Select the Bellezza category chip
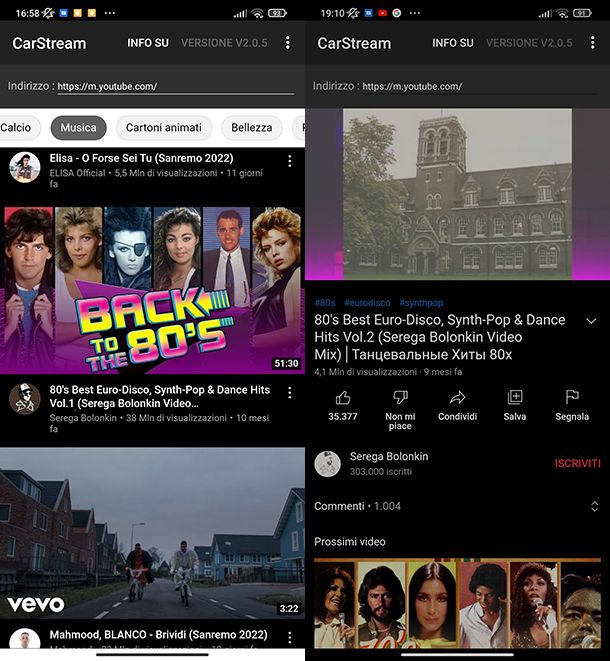Viewport: 610px width, 661px height. tap(251, 127)
